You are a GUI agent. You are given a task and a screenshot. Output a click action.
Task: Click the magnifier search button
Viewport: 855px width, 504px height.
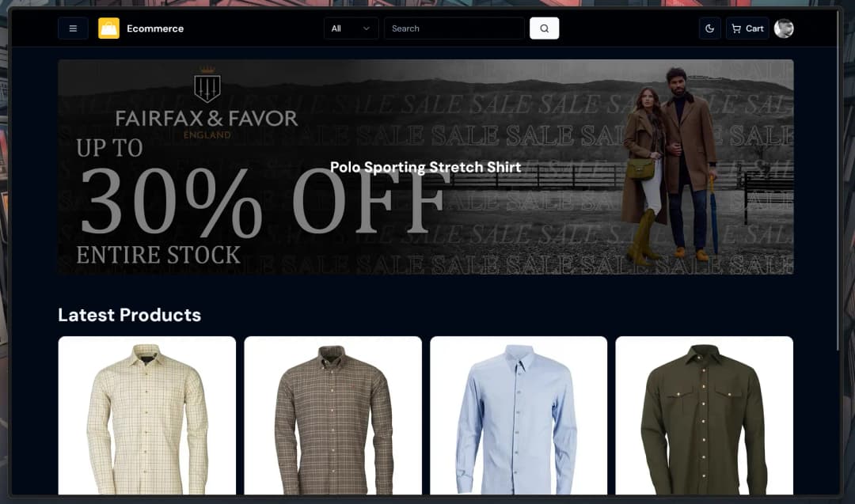click(544, 28)
